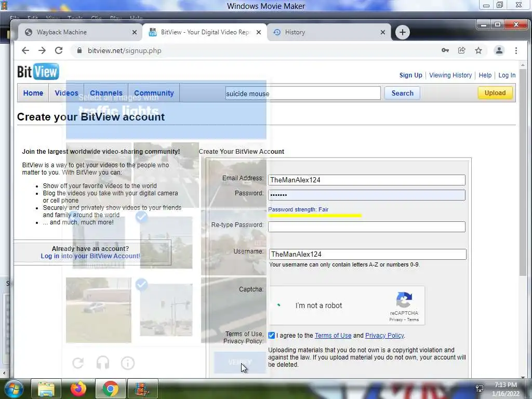Click the search box containing suicide mouse
The height and width of the screenshot is (399, 532).
tap(303, 94)
